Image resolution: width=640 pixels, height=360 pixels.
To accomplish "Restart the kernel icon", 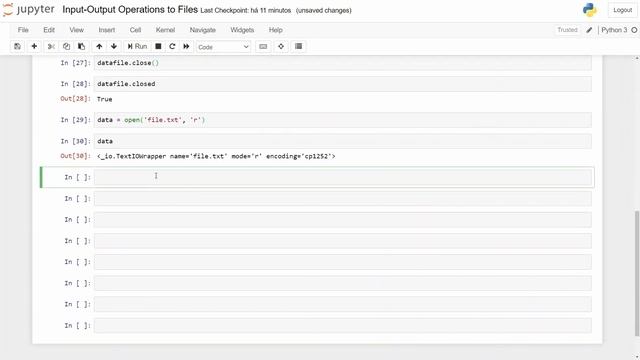I will (x=172, y=47).
